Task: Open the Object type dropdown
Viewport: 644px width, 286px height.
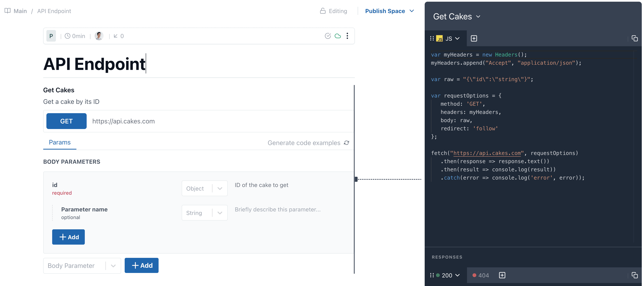Action: pos(204,188)
